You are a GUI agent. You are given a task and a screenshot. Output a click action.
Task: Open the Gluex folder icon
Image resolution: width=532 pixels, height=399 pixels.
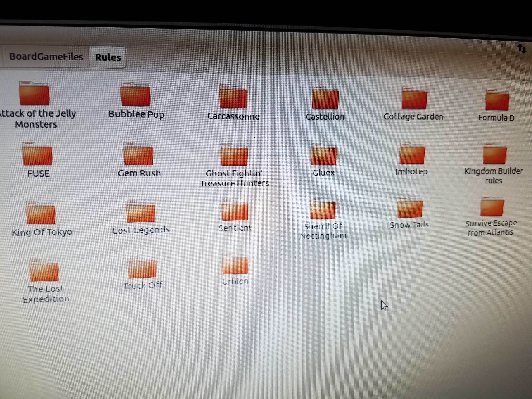pos(324,154)
